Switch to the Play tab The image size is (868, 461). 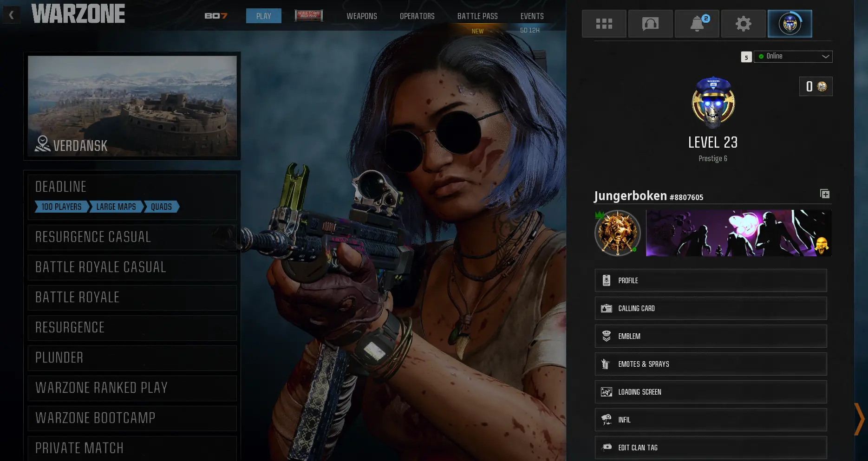263,16
